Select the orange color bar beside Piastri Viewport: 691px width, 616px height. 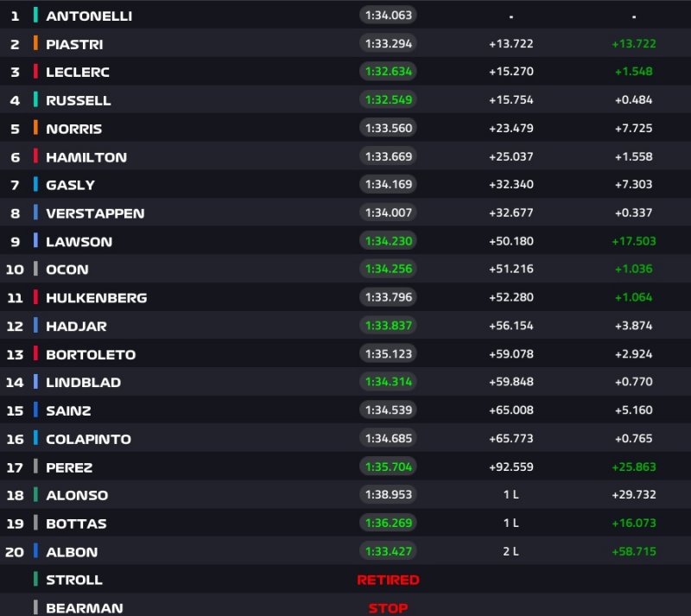(35, 44)
